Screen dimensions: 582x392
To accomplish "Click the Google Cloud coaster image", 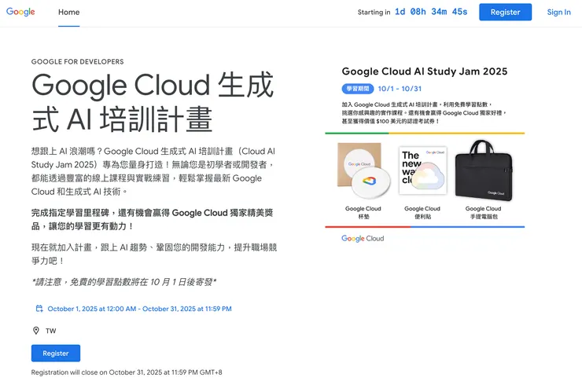I will [x=363, y=171].
